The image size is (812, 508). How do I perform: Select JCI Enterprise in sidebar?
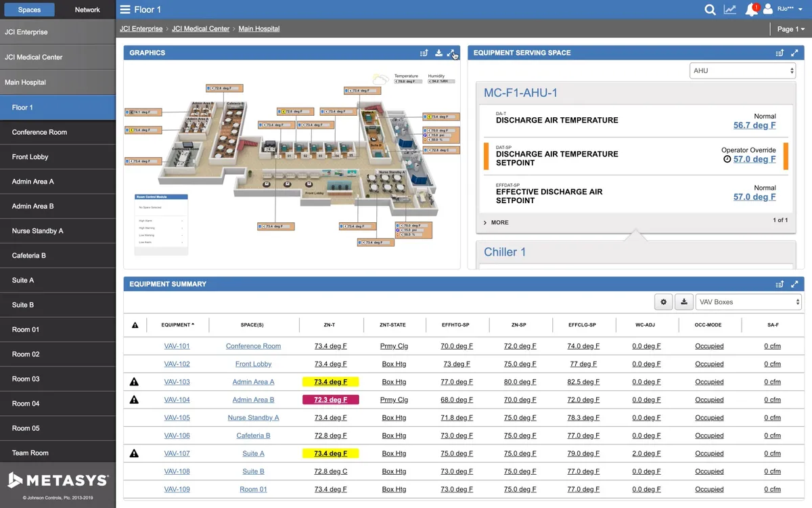click(58, 32)
